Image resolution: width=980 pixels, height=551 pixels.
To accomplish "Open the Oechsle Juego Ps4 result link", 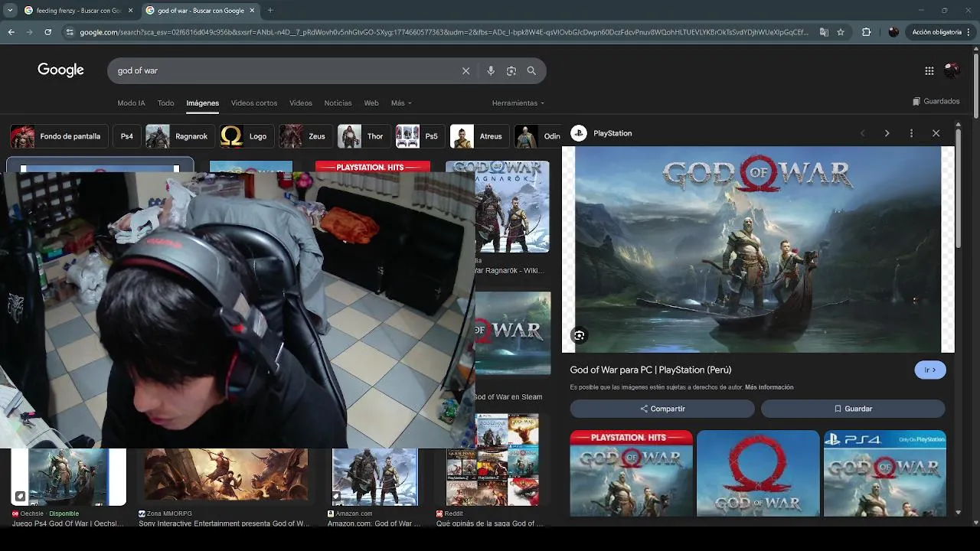I will coord(67,523).
